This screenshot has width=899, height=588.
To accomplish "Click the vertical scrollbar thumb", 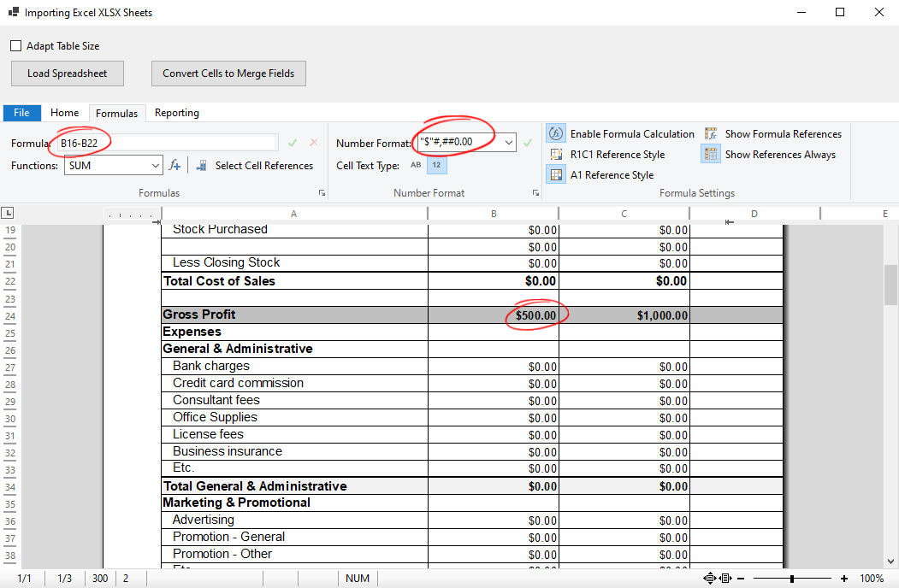I will point(890,285).
